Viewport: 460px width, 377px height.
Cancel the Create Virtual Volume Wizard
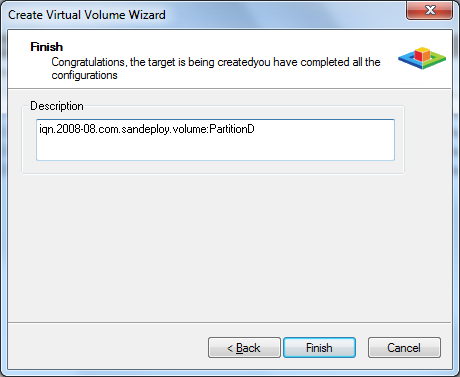coord(404,348)
